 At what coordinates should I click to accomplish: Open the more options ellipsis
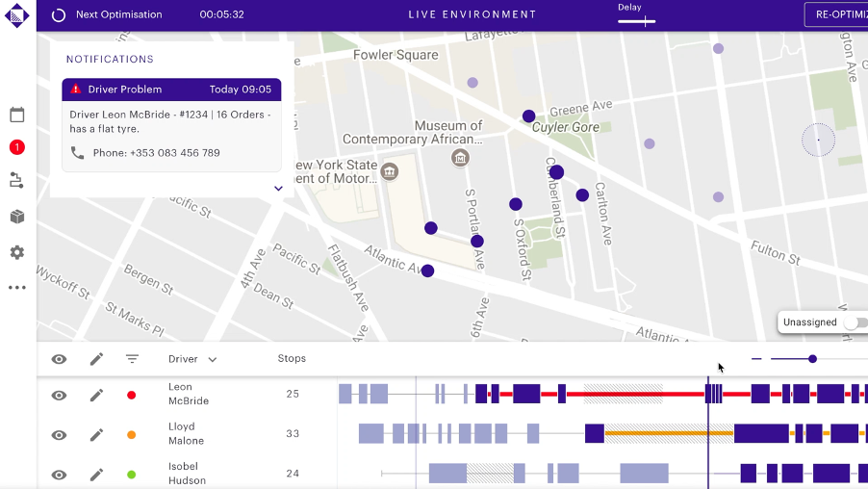pyautogui.click(x=17, y=288)
